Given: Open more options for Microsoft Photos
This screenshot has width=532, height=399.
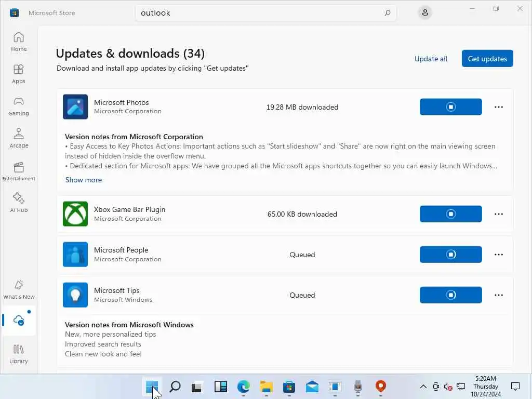Looking at the screenshot, I should (x=498, y=107).
